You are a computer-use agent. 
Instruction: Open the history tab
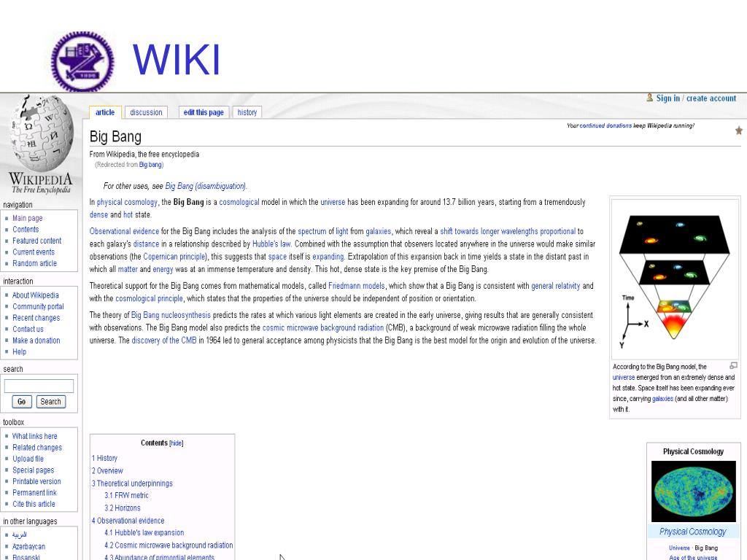click(247, 112)
